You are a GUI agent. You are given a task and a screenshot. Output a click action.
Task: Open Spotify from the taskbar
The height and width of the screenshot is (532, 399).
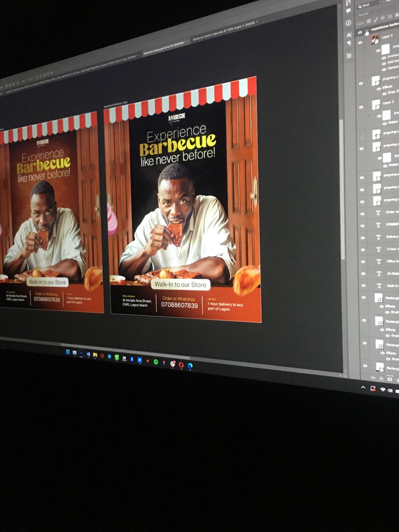click(156, 362)
